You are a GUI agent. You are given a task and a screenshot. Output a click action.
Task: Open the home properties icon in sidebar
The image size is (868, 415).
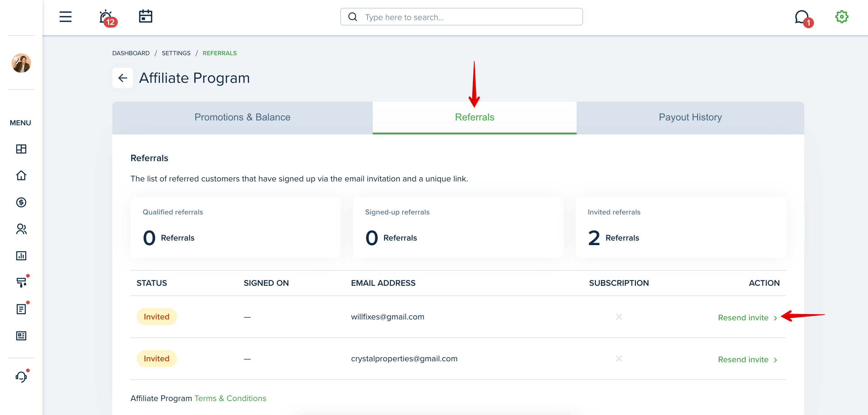pyautogui.click(x=21, y=176)
